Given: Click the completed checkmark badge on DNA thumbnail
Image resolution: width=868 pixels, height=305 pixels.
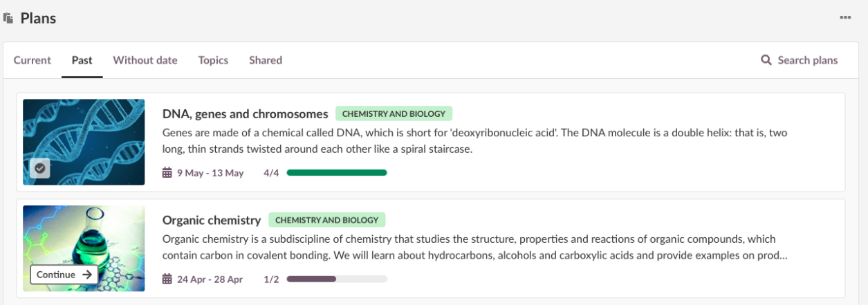Looking at the screenshot, I should click(40, 168).
